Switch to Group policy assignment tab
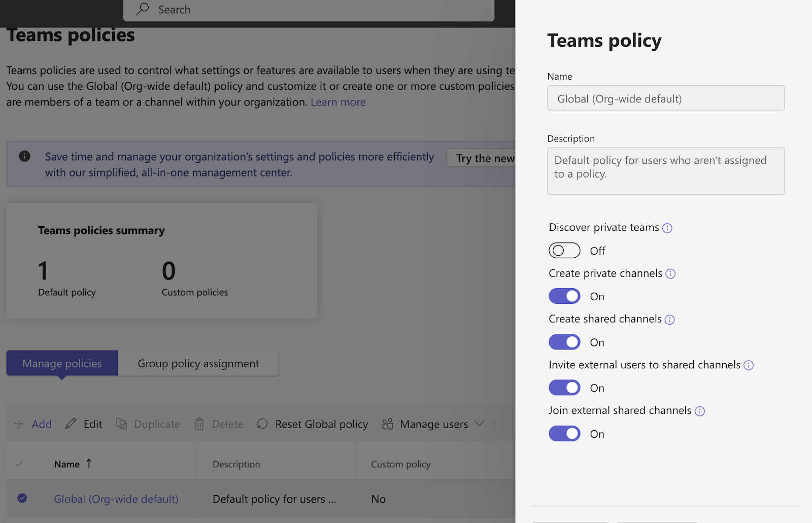This screenshot has width=812, height=523. [x=198, y=363]
